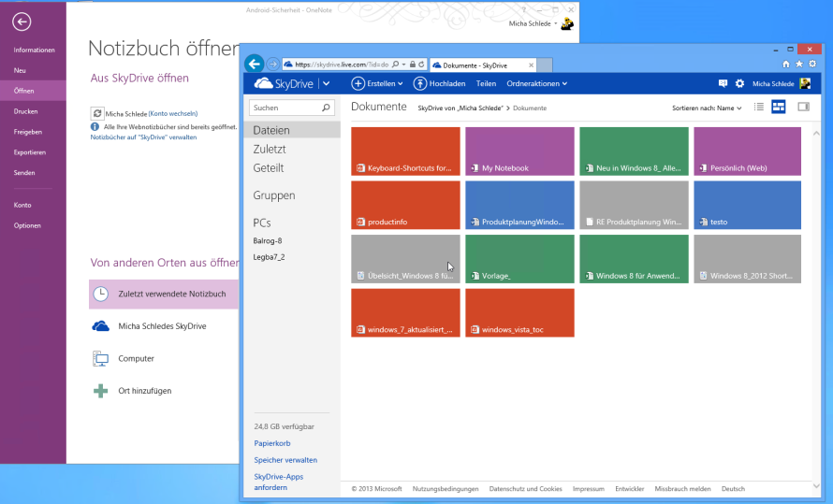Expand the SkyDrive logo dropdown chevron
The height and width of the screenshot is (504, 833).
(327, 83)
